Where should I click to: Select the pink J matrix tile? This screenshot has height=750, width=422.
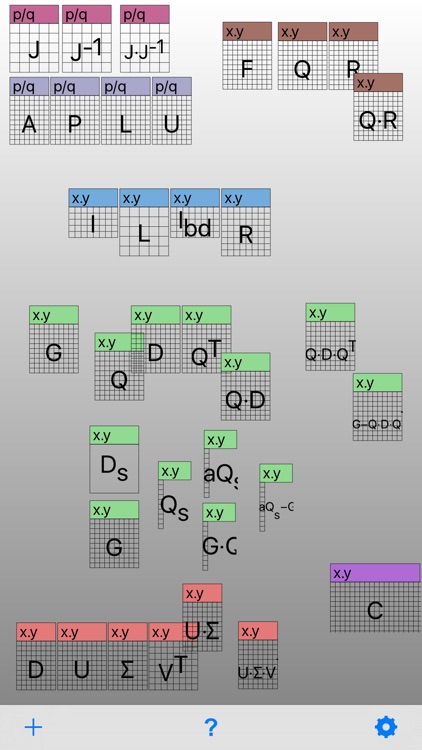pos(34,39)
